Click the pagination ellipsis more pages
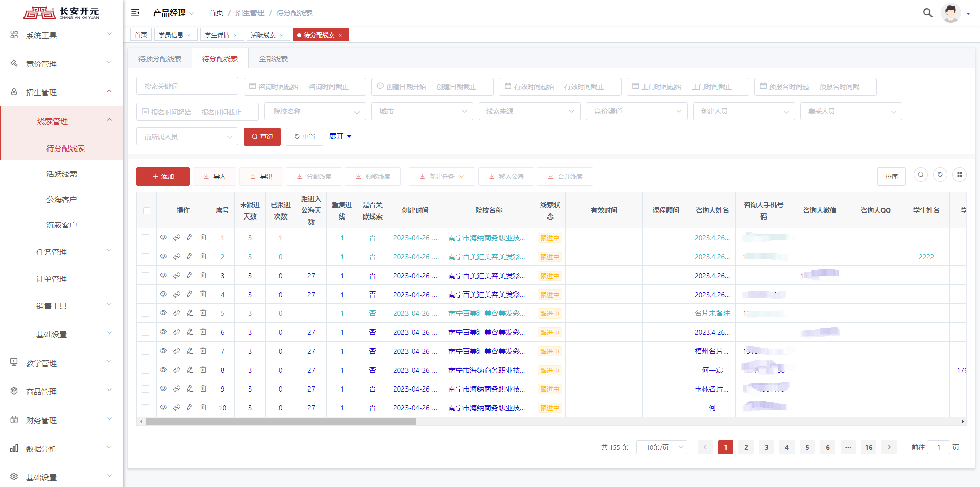This screenshot has height=487, width=980. click(848, 447)
